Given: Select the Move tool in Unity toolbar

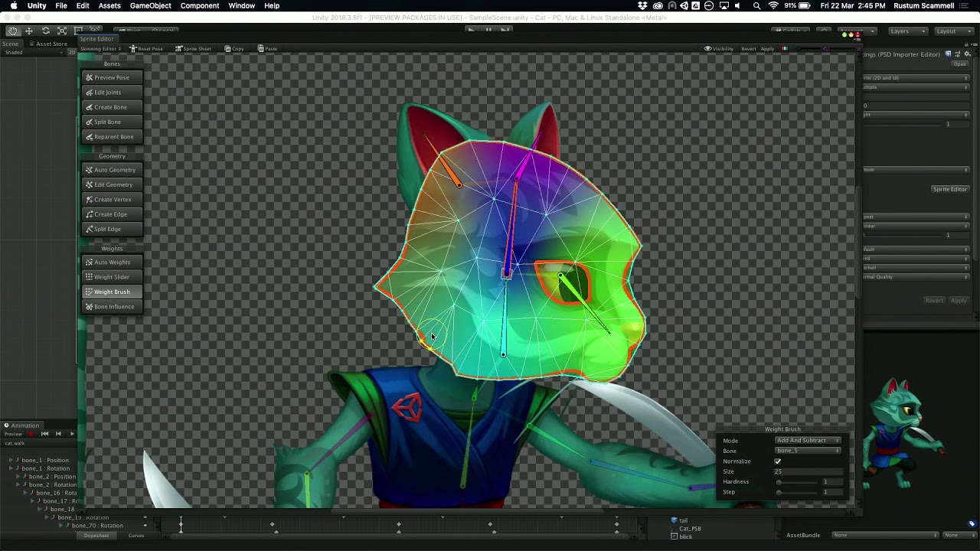Looking at the screenshot, I should pyautogui.click(x=29, y=31).
